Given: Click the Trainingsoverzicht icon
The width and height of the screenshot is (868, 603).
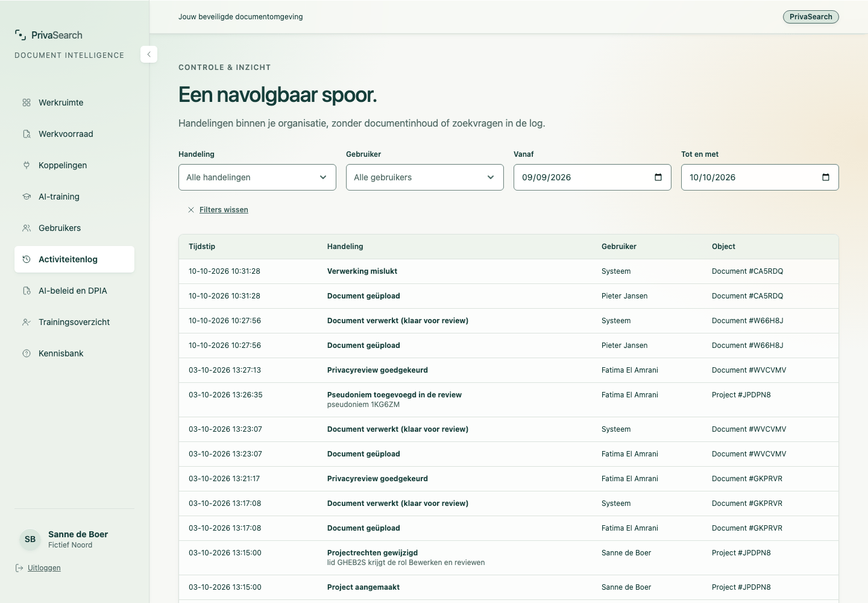Looking at the screenshot, I should tap(27, 322).
